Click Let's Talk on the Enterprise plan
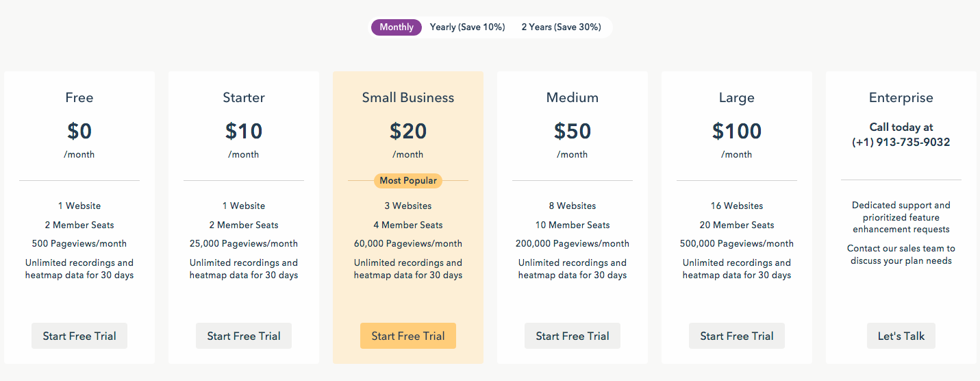980x381 pixels. click(x=901, y=336)
